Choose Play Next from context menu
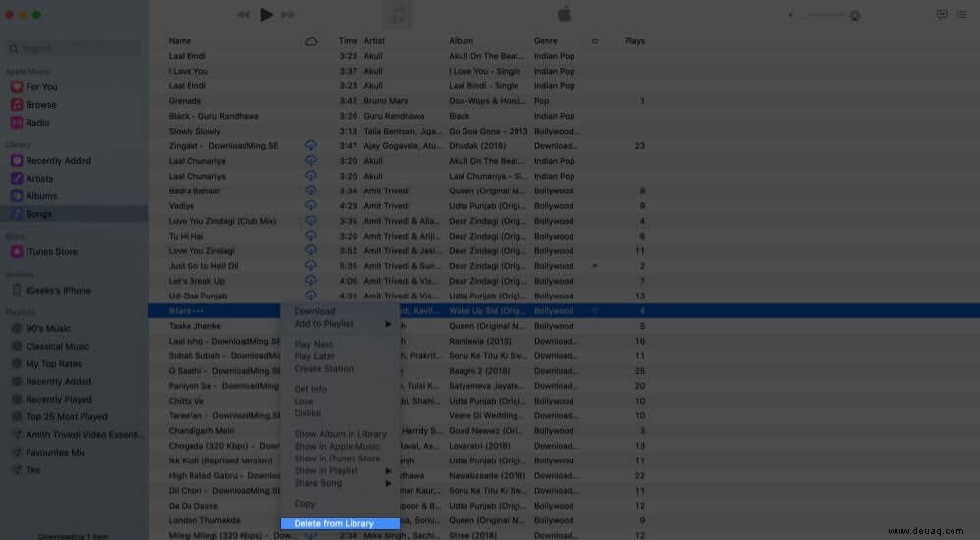The image size is (980, 540). 313,344
